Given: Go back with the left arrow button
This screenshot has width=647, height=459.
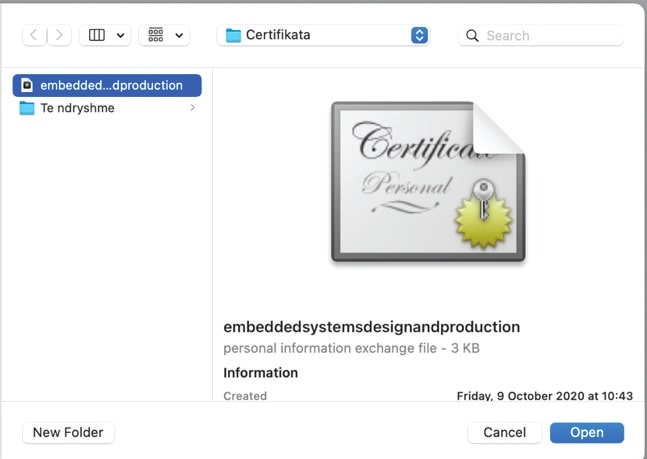Looking at the screenshot, I should pyautogui.click(x=34, y=35).
